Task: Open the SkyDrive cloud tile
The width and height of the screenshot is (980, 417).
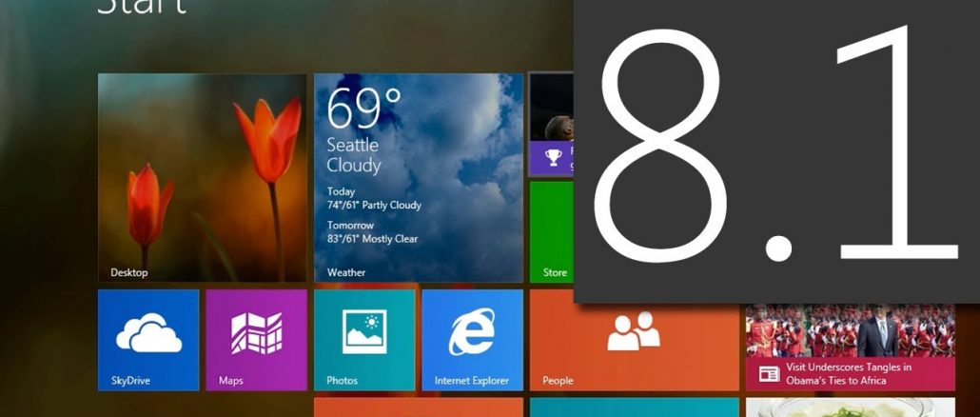Action: (x=148, y=340)
